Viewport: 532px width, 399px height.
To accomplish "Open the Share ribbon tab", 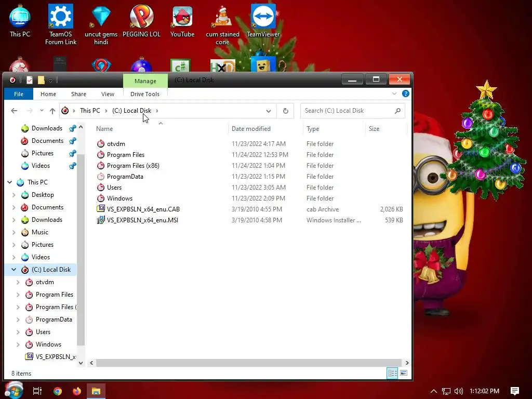I will coord(79,94).
